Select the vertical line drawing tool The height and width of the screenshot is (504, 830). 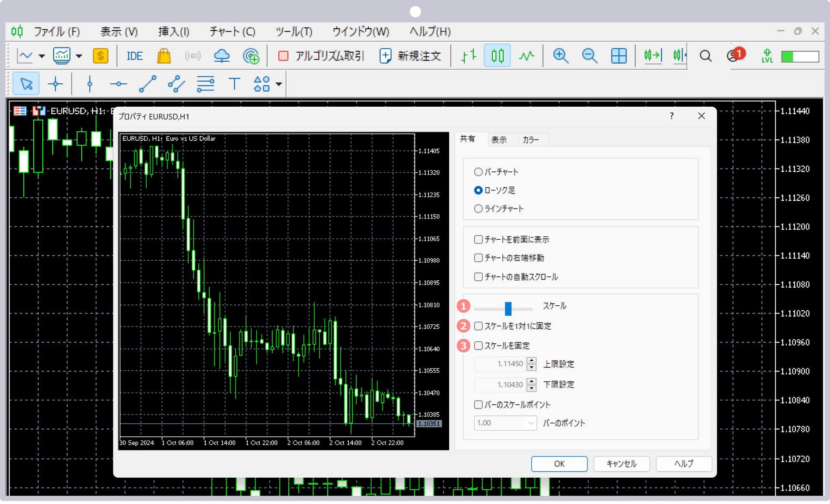coord(89,84)
